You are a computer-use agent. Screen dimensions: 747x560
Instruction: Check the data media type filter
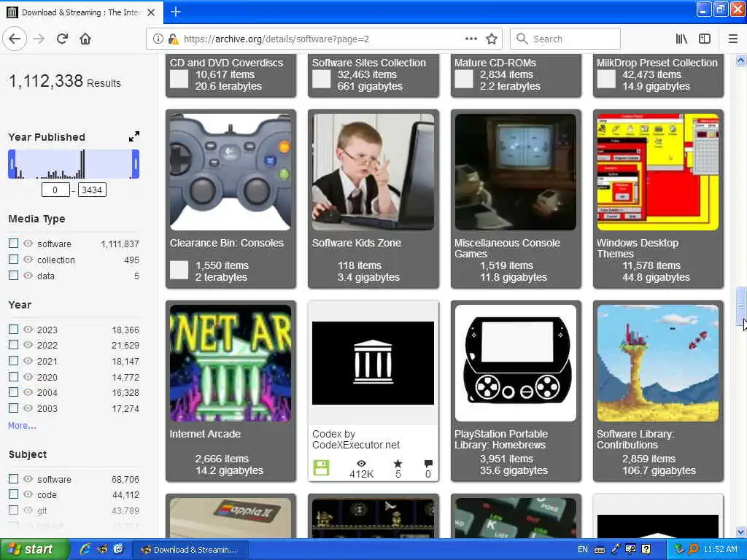(x=13, y=275)
